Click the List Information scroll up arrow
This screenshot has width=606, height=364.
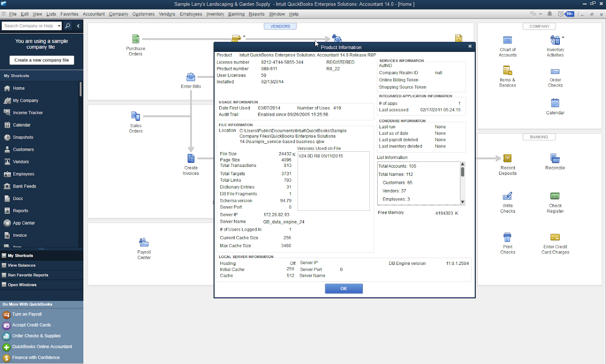462,164
